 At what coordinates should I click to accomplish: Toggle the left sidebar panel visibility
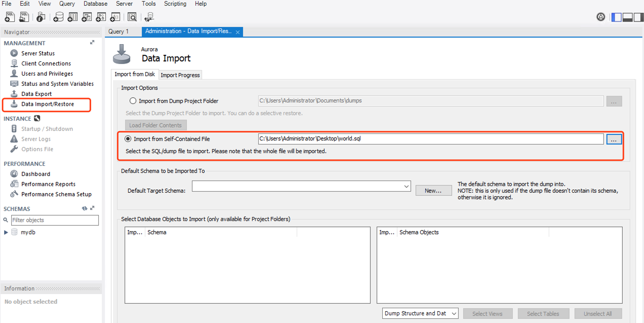pos(616,17)
